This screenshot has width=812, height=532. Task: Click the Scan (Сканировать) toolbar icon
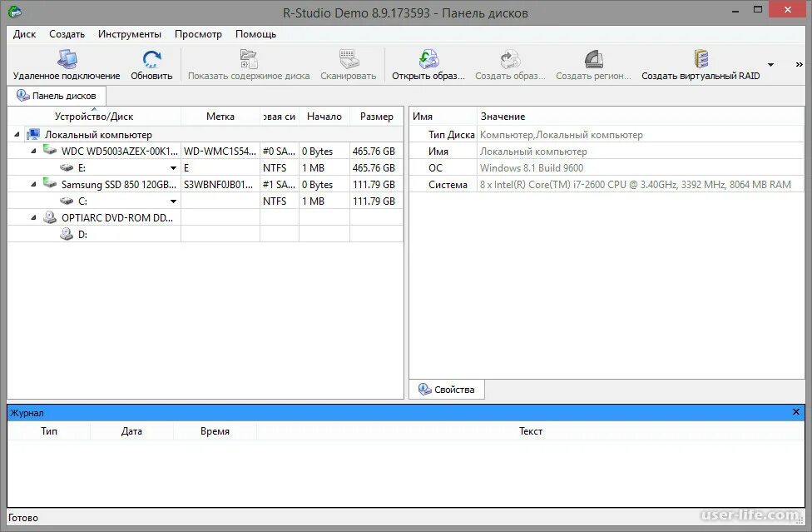[x=349, y=59]
